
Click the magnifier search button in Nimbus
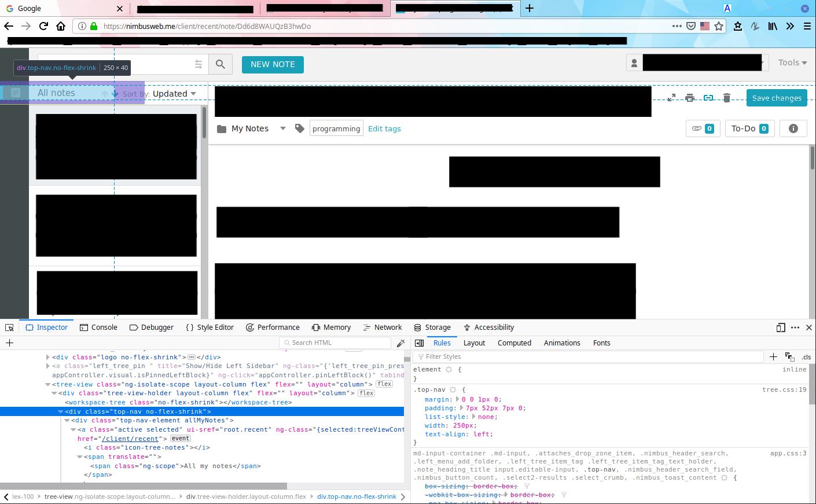pos(220,64)
